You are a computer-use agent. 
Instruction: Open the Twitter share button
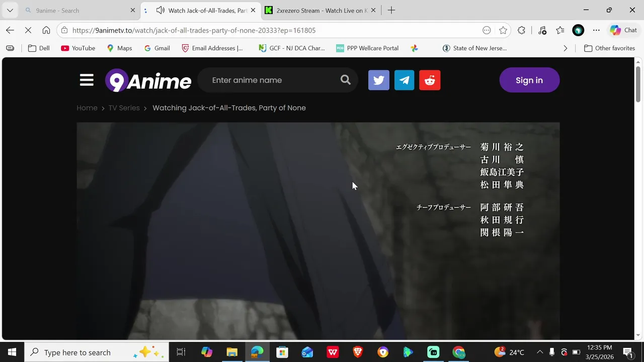(379, 80)
